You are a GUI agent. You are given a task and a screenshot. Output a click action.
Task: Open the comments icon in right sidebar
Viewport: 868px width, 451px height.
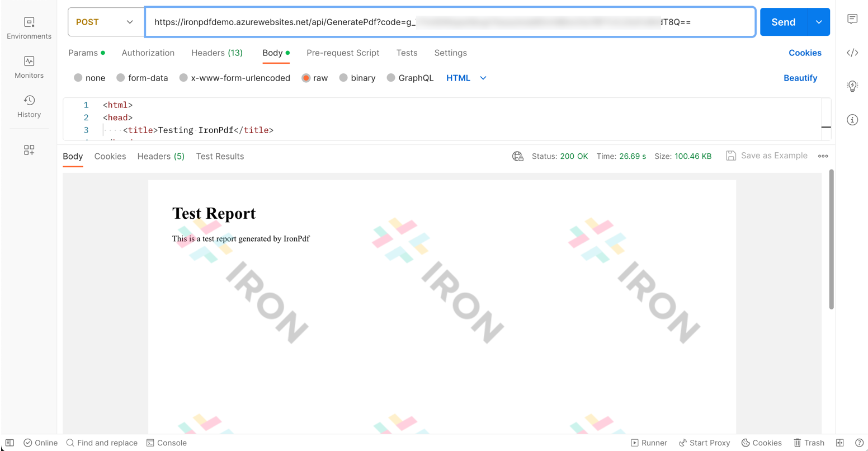point(852,19)
